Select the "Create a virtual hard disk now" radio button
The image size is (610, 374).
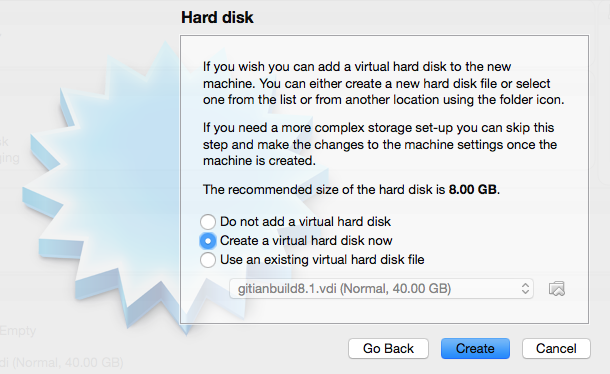pos(208,241)
